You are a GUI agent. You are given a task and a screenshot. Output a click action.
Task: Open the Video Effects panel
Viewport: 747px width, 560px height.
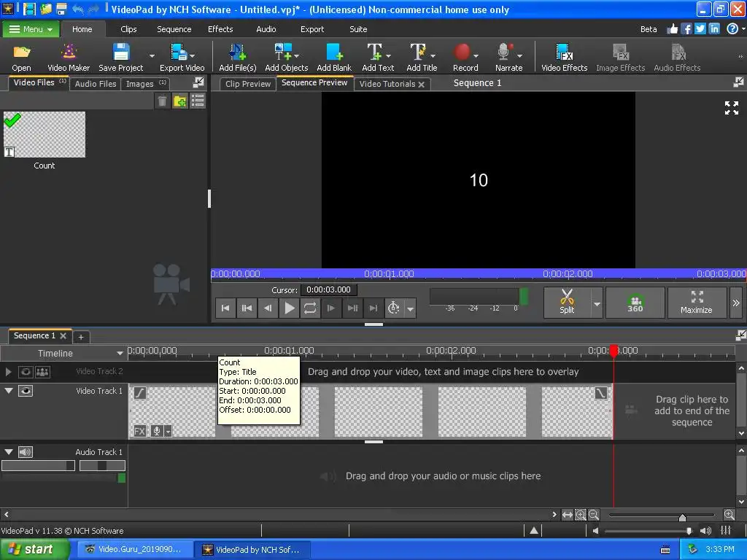[564, 58]
